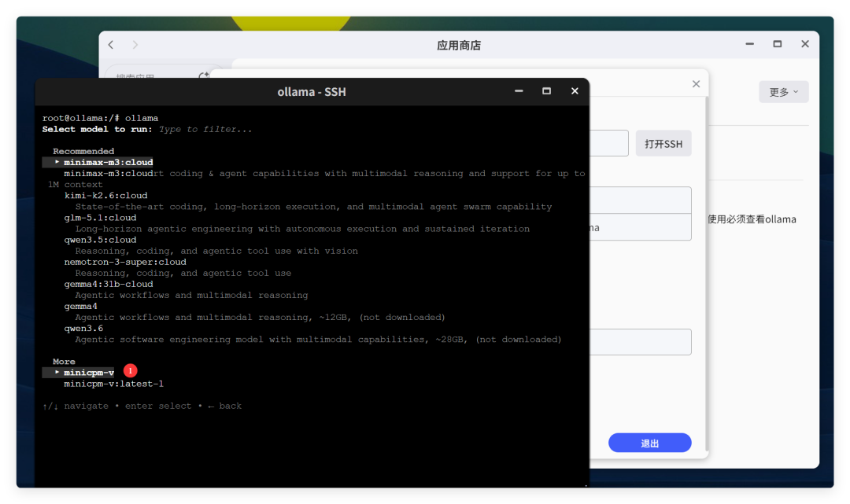Select minicpm-v:latest-1 model
This screenshot has height=504, width=850.
114,384
